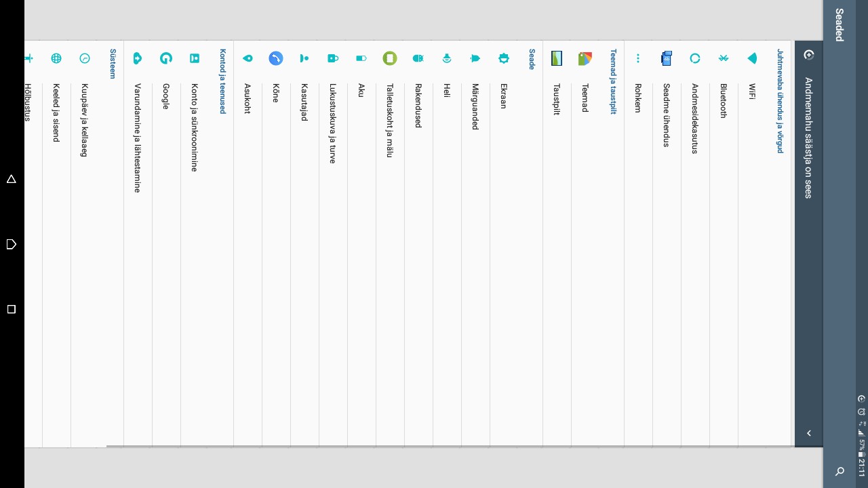Open the Ekraan label
Image resolution: width=868 pixels, height=488 pixels.
504,96
